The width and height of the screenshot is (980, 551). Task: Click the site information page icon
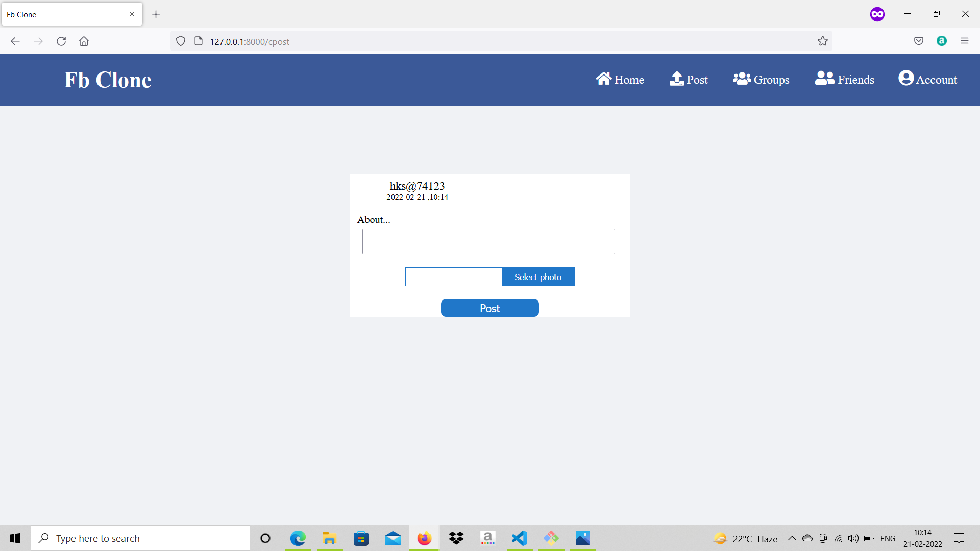[199, 41]
